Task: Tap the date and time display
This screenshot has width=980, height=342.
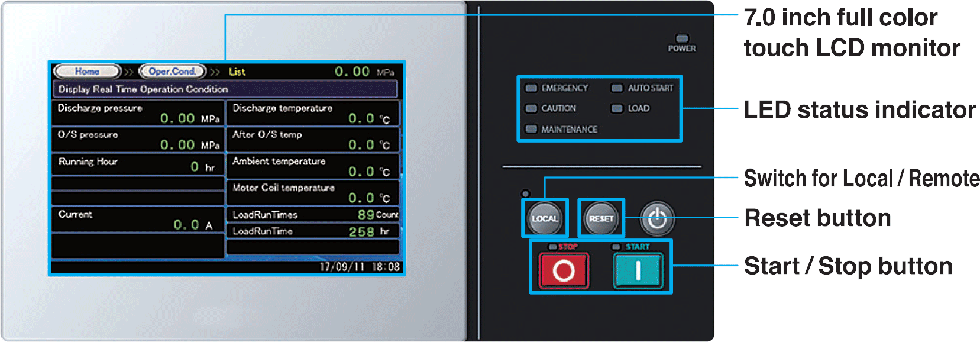Action: (x=360, y=267)
